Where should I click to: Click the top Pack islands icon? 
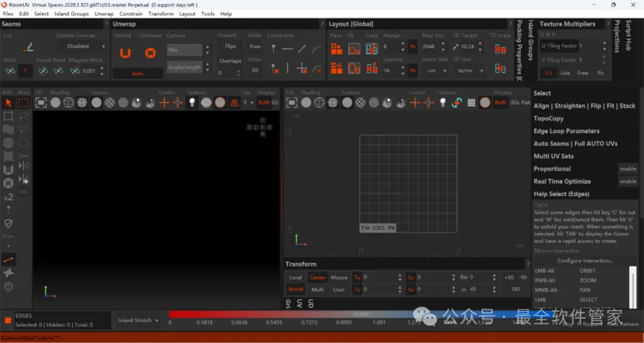tap(336, 49)
